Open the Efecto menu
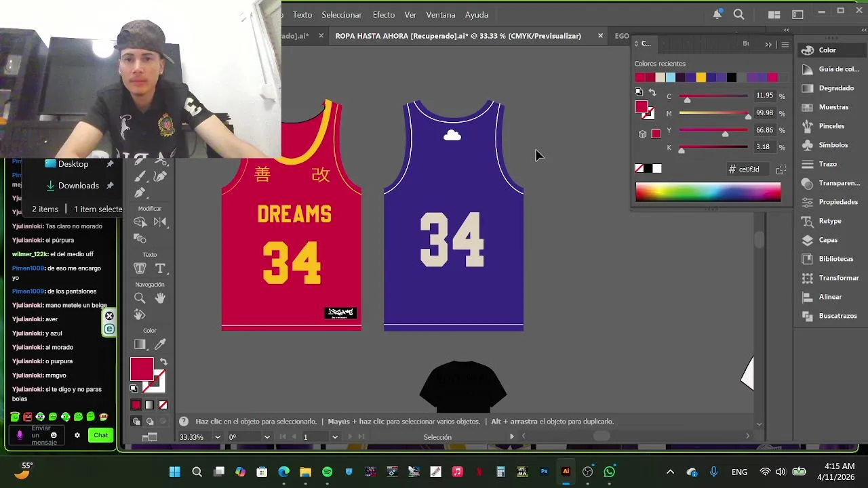868x488 pixels. 383,15
